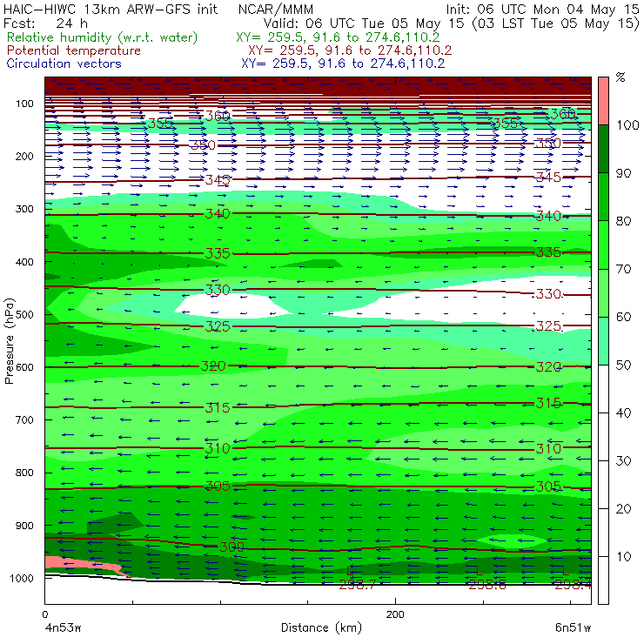Click the pink above-100% colorbar segment
Image resolution: width=644 pixels, height=644 pixels.
603,101
